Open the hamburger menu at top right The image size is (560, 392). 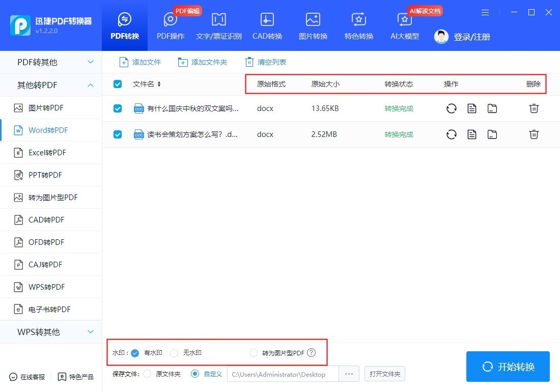(485, 12)
